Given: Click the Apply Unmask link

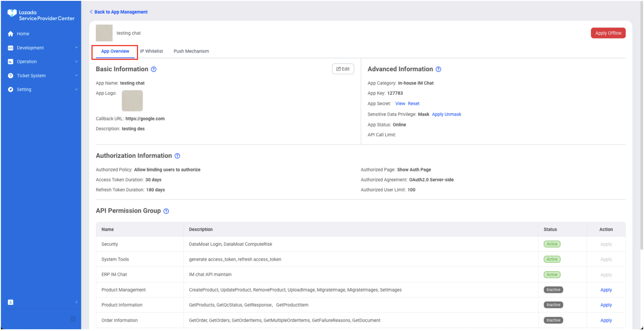Looking at the screenshot, I should pos(446,114).
